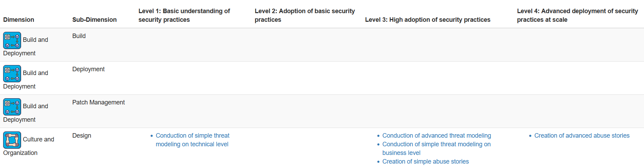Click the Level 3 High adoption header
Screen dimensions: 644x166
coord(427,20)
